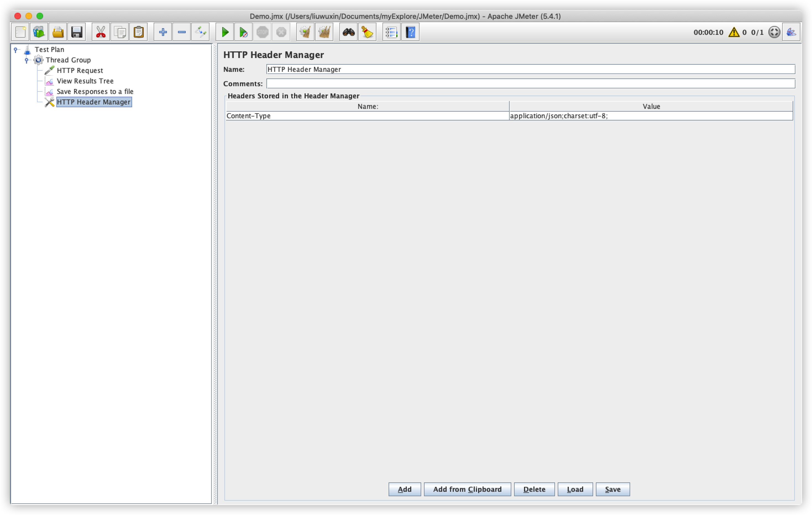Open the Function Helper list icon
This screenshot has height=515, width=812.
point(392,32)
